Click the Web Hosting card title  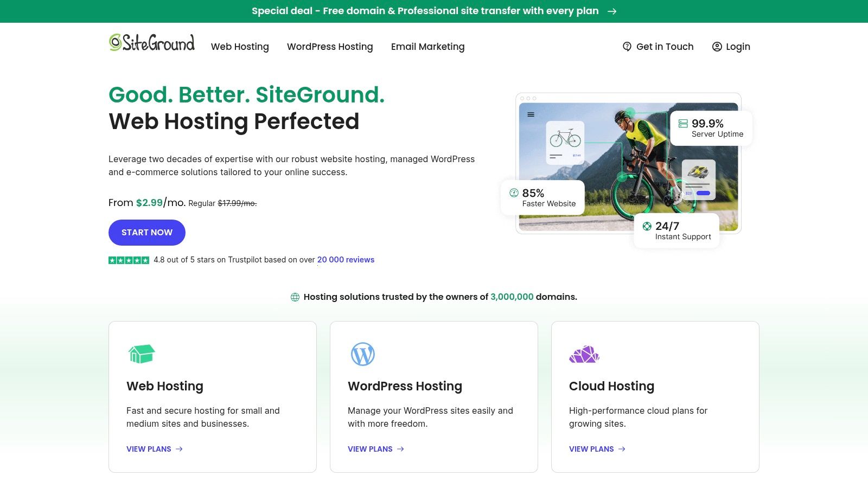(x=165, y=386)
